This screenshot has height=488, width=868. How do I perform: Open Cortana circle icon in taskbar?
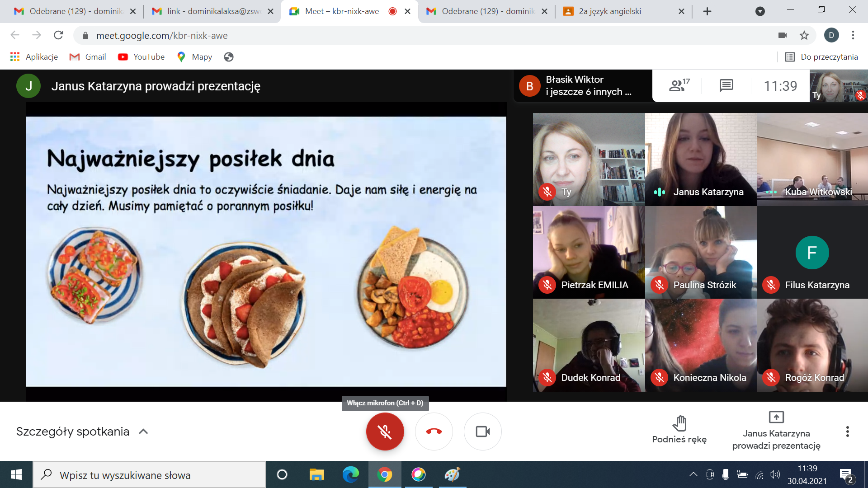click(282, 474)
